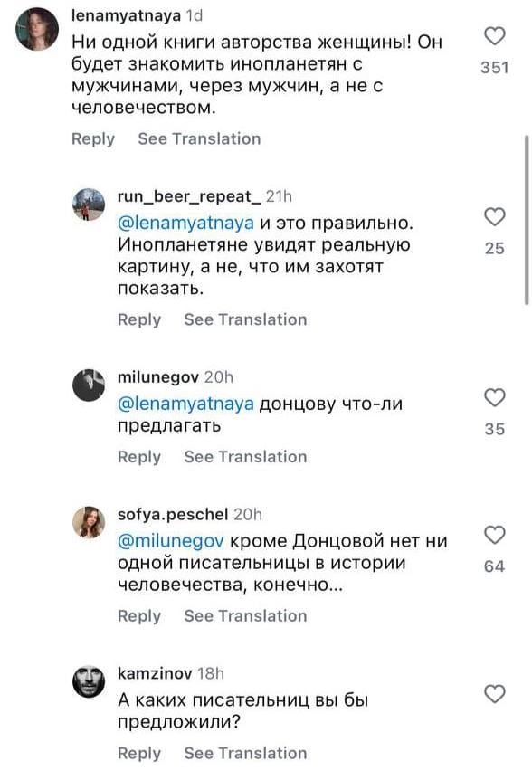The image size is (532, 780).
Task: Open lenamyatnaya's profile picture
Action: click(x=37, y=29)
